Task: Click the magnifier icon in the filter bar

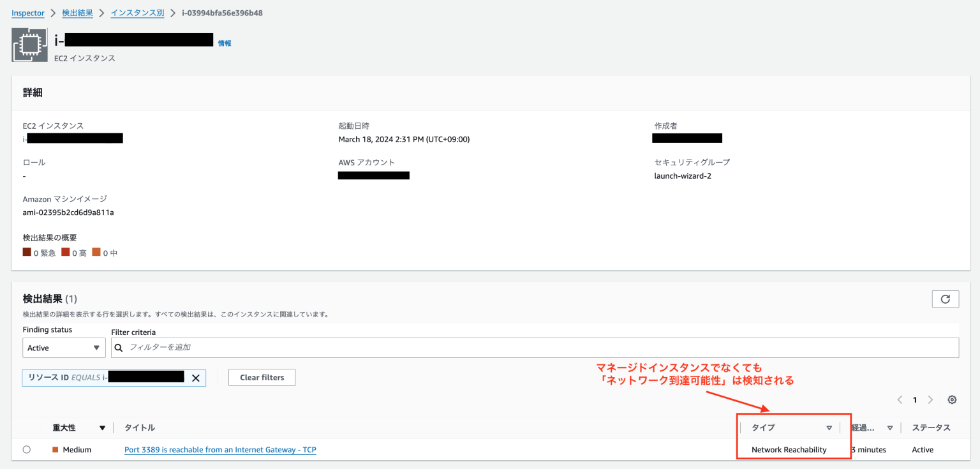Action: coord(119,348)
